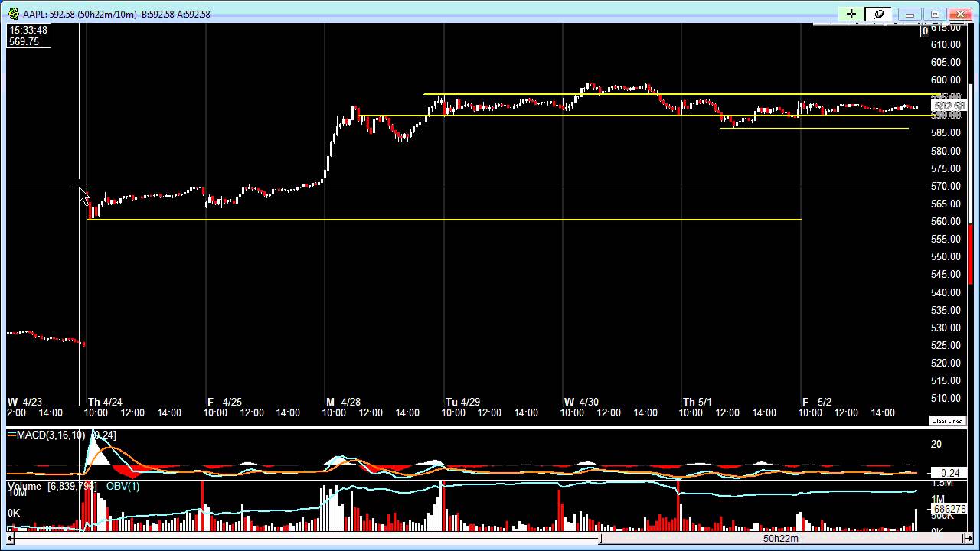Click the Th 4/24 date label
Image resolution: width=980 pixels, height=551 pixels.
point(105,402)
